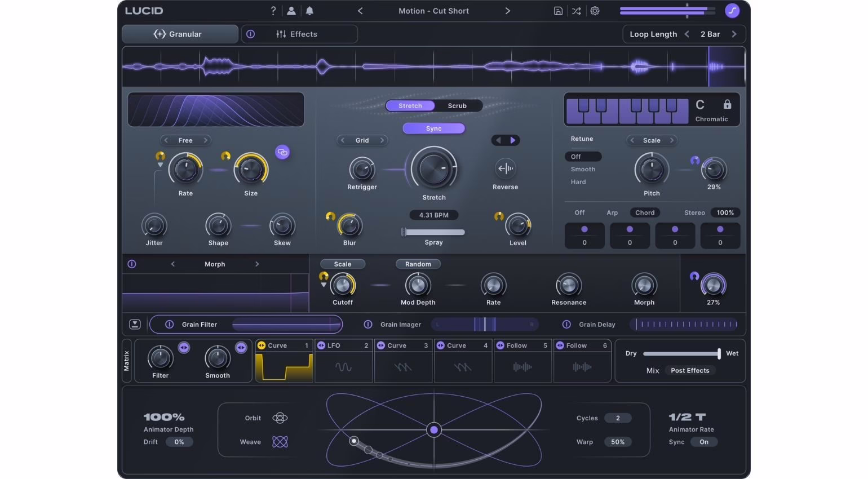The width and height of the screenshot is (868, 479).
Task: Open the settings gear icon
Action: pos(595,11)
